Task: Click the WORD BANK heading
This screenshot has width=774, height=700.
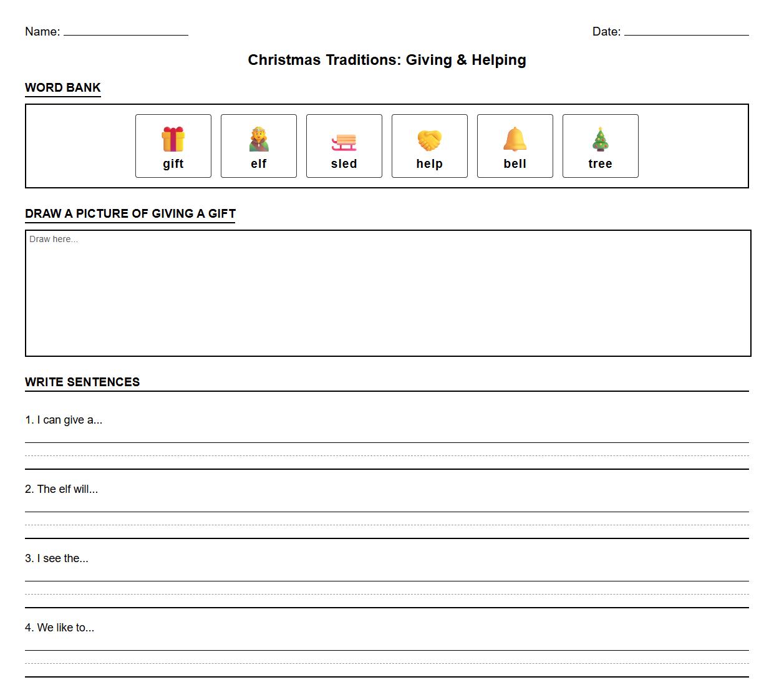Action: 62,88
